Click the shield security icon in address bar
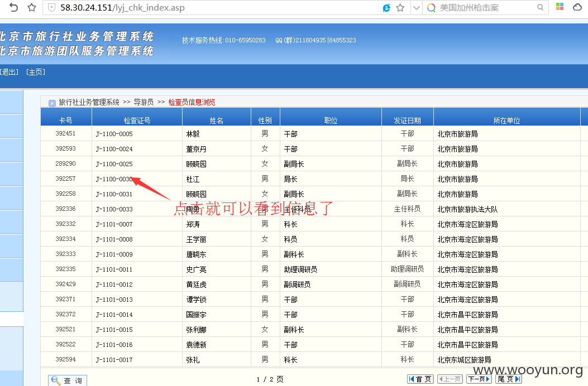The height and width of the screenshot is (386, 588). tap(52, 7)
